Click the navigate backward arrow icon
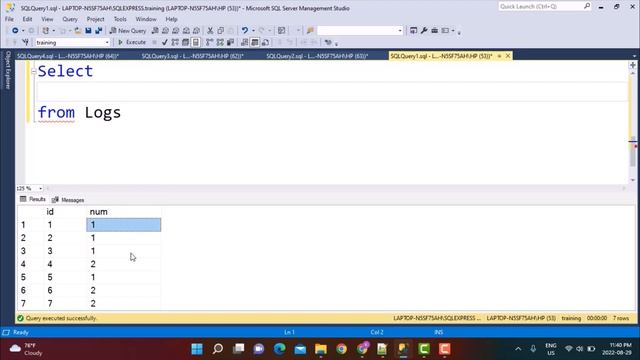 coord(15,31)
